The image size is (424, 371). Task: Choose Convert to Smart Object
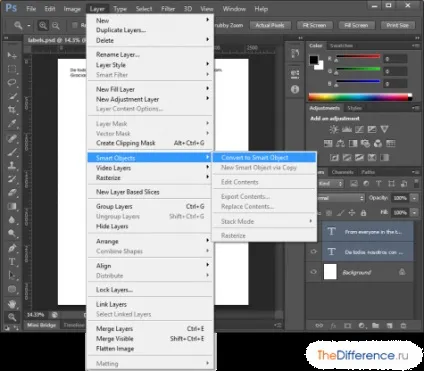(264, 157)
